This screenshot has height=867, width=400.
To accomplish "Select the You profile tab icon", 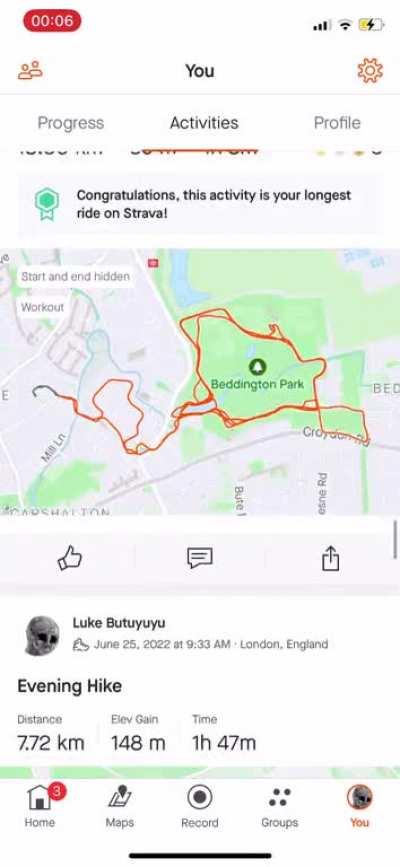I will tap(360, 798).
